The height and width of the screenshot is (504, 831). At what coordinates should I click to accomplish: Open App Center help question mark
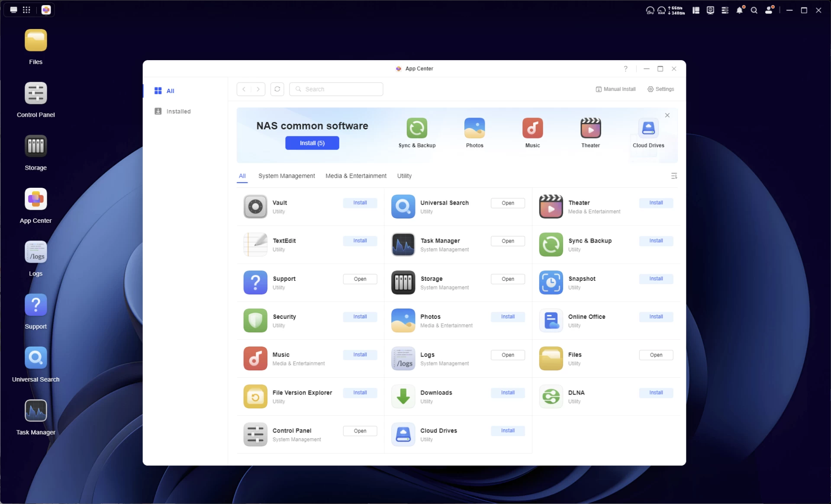(625, 69)
